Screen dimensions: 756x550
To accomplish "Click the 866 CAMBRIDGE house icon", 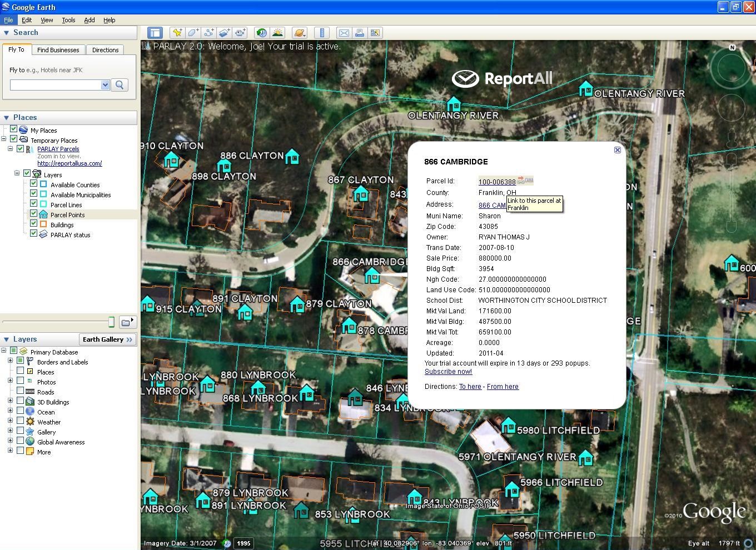I will [372, 275].
